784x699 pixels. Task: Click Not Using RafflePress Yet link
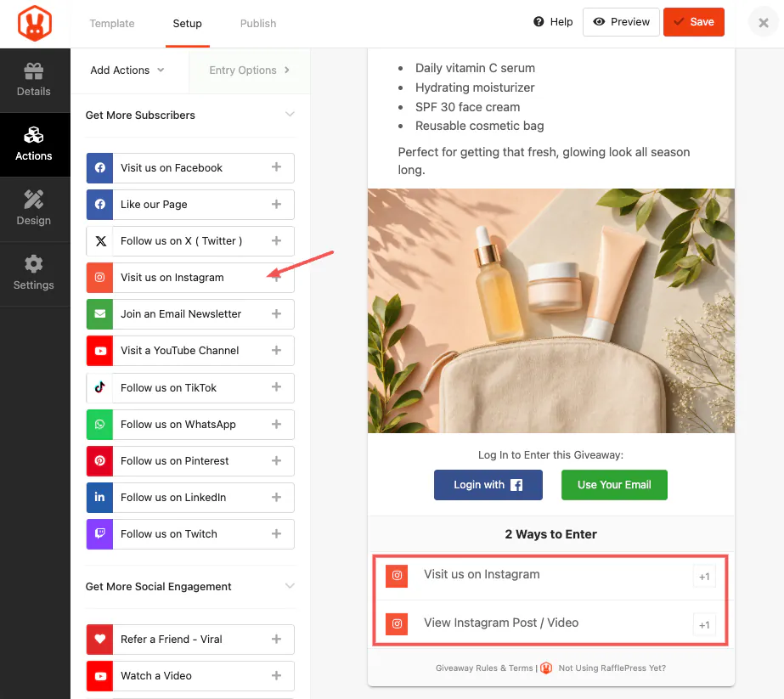pyautogui.click(x=612, y=668)
